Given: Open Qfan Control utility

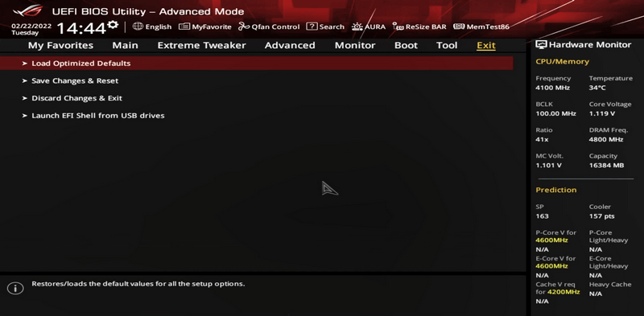Looking at the screenshot, I should click(275, 27).
